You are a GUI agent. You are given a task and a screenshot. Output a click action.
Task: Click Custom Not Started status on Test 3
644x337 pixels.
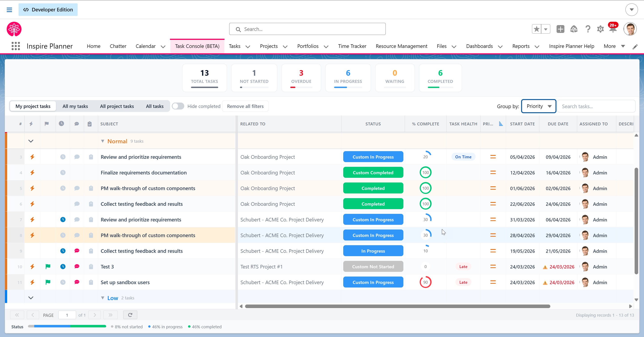pos(373,266)
